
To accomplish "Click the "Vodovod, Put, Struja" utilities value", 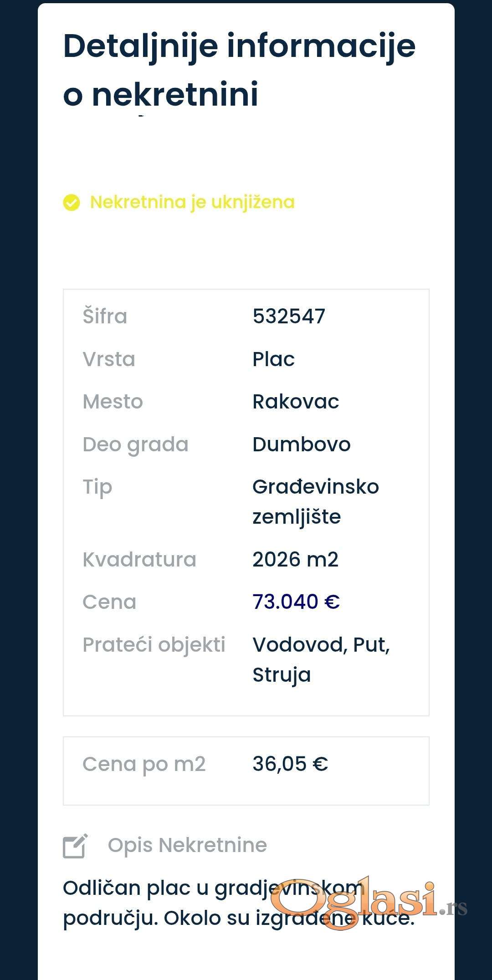I will (321, 659).
